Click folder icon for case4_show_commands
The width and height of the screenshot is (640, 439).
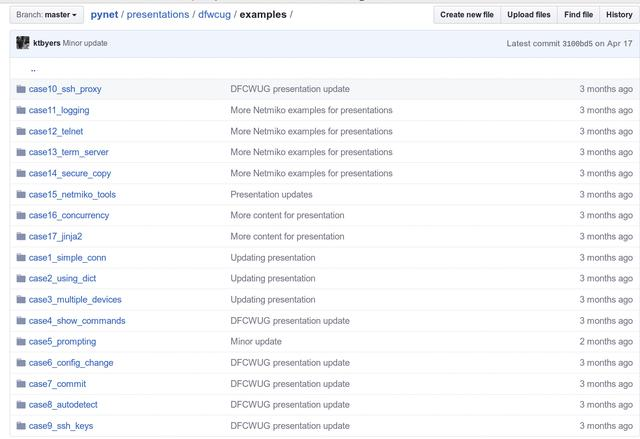[21, 321]
